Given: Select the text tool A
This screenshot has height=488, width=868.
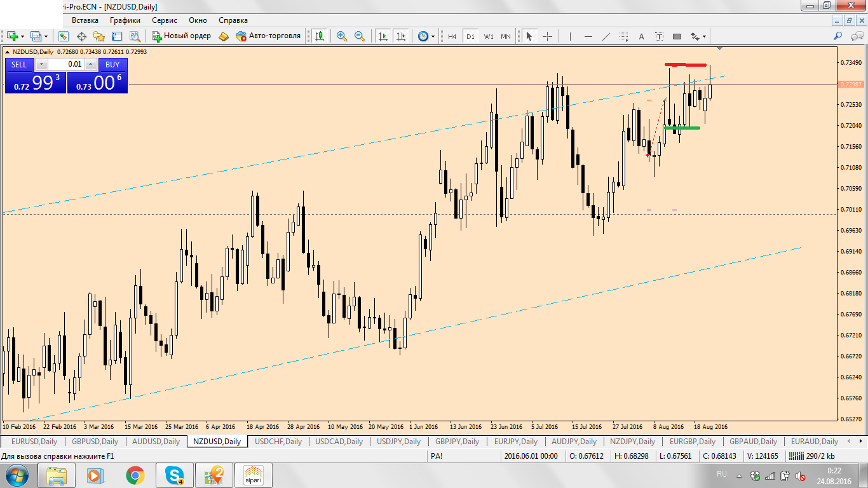Looking at the screenshot, I should coord(641,36).
